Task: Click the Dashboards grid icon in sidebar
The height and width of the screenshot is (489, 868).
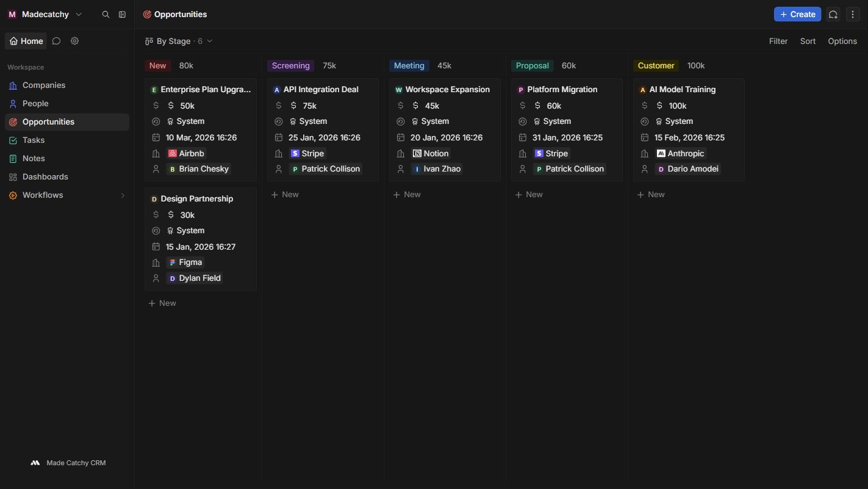Action: pyautogui.click(x=13, y=177)
